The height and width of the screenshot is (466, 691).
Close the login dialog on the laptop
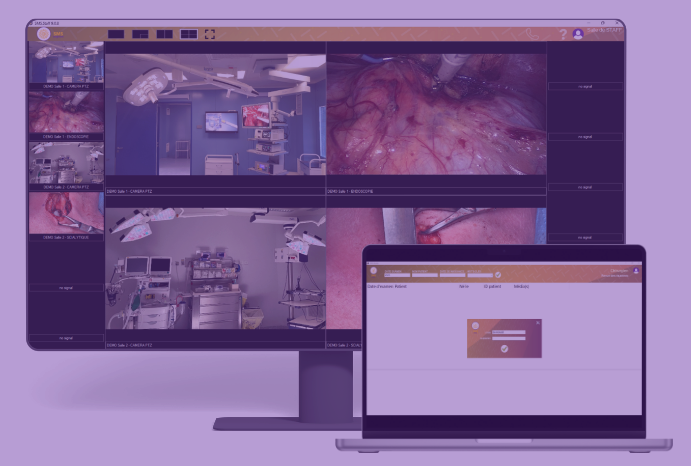pos(538,322)
